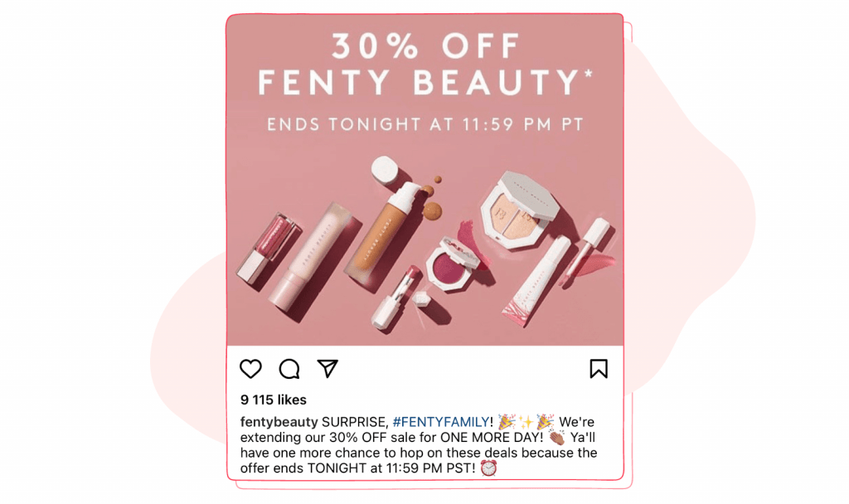Viewport: 849px width, 504px height.
Task: Open comments with the speech bubble icon
Action: (x=289, y=369)
